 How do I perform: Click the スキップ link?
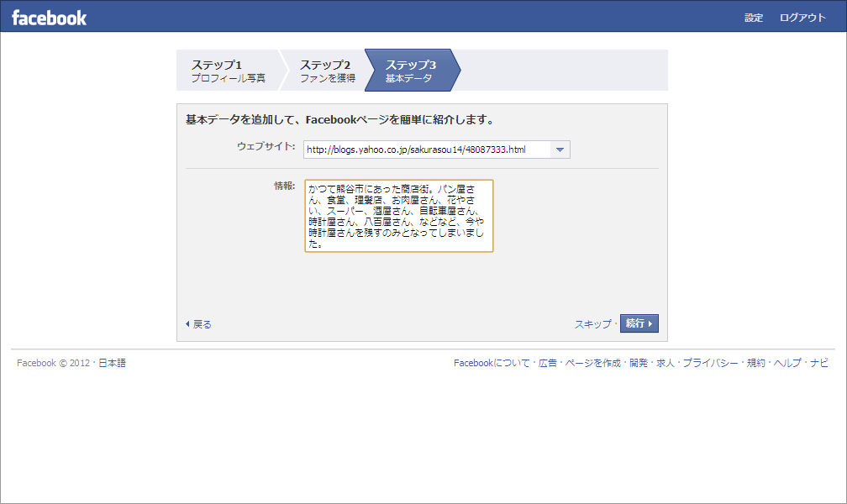pos(592,324)
